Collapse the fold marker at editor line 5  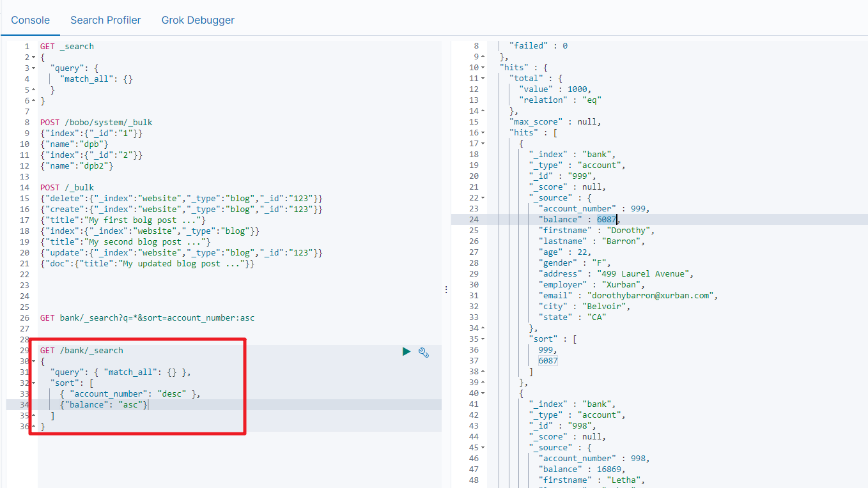click(x=33, y=90)
